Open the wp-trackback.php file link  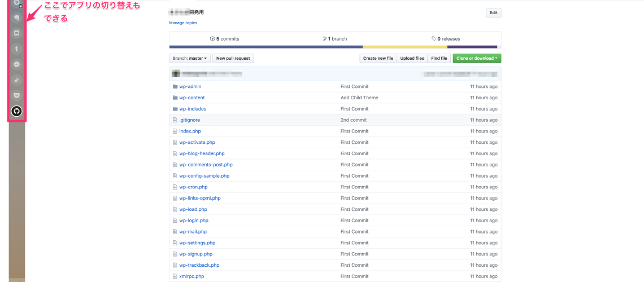point(199,265)
